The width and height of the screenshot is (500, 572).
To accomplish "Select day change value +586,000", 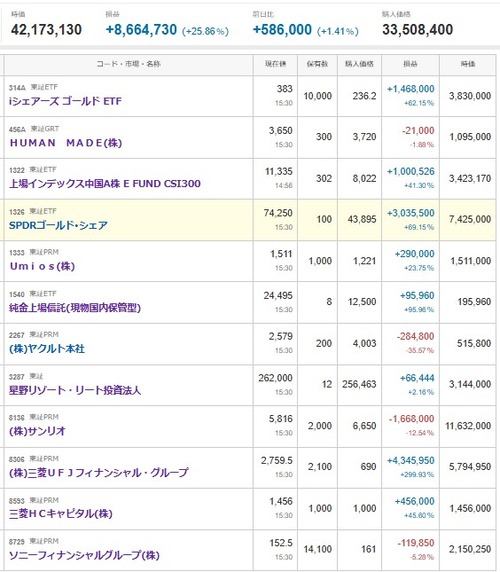I will pos(282,30).
